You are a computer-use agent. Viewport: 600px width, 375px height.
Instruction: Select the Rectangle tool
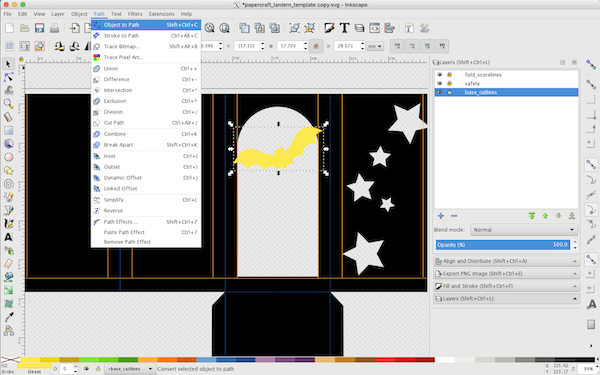coord(8,130)
